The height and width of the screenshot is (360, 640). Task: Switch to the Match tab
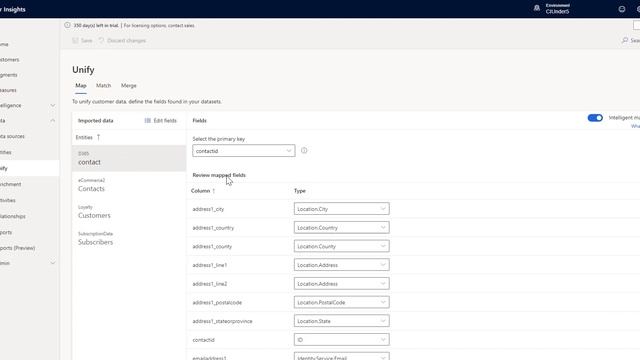point(104,86)
